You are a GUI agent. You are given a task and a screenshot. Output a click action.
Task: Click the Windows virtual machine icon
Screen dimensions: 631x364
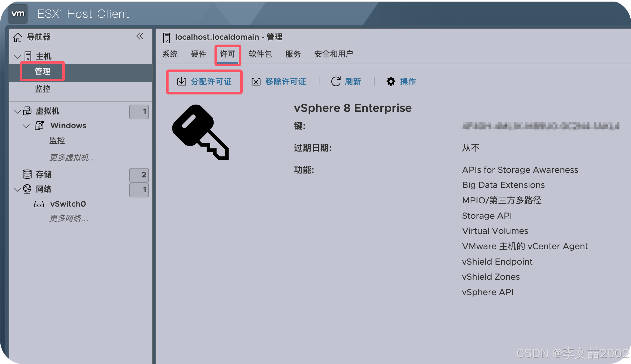[x=39, y=126]
